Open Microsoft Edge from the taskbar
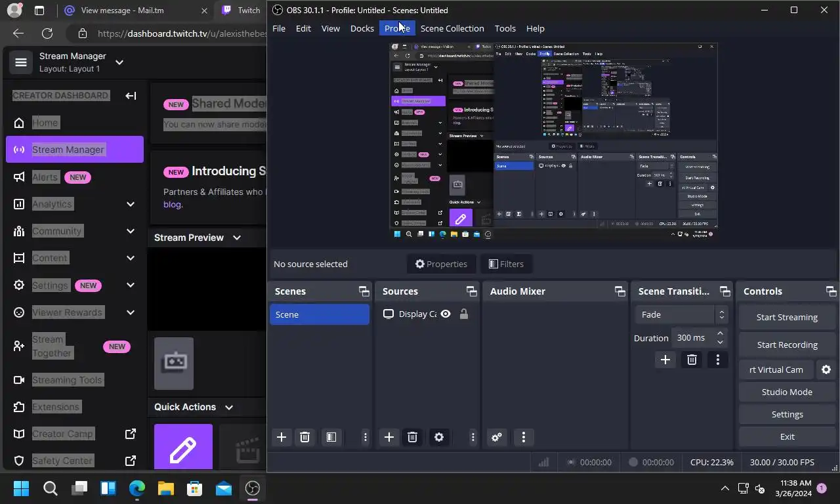Screen dimensions: 840x504 (137, 488)
